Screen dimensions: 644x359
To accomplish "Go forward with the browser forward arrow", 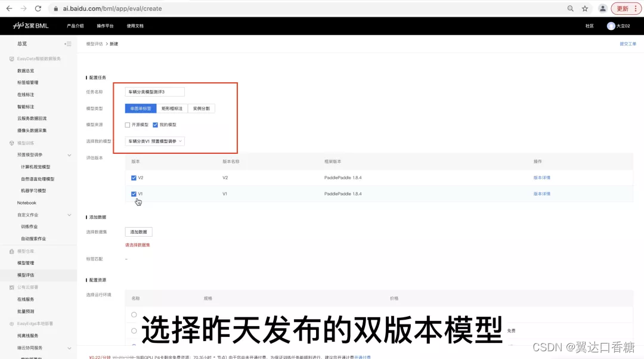I will point(23,8).
